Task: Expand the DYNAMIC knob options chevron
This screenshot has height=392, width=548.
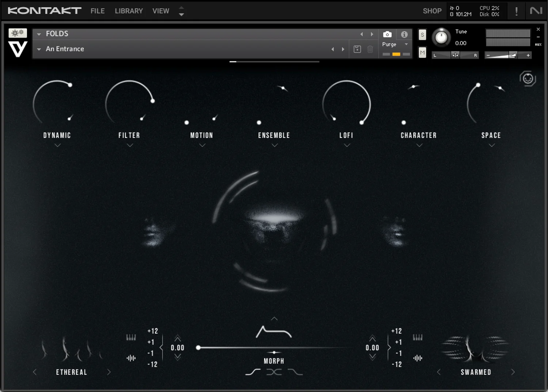Action: (x=57, y=145)
